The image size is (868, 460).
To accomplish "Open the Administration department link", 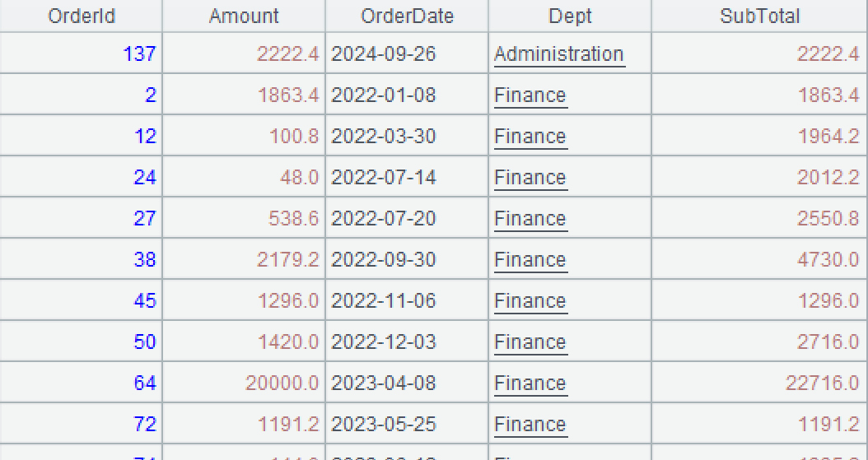I will (558, 54).
